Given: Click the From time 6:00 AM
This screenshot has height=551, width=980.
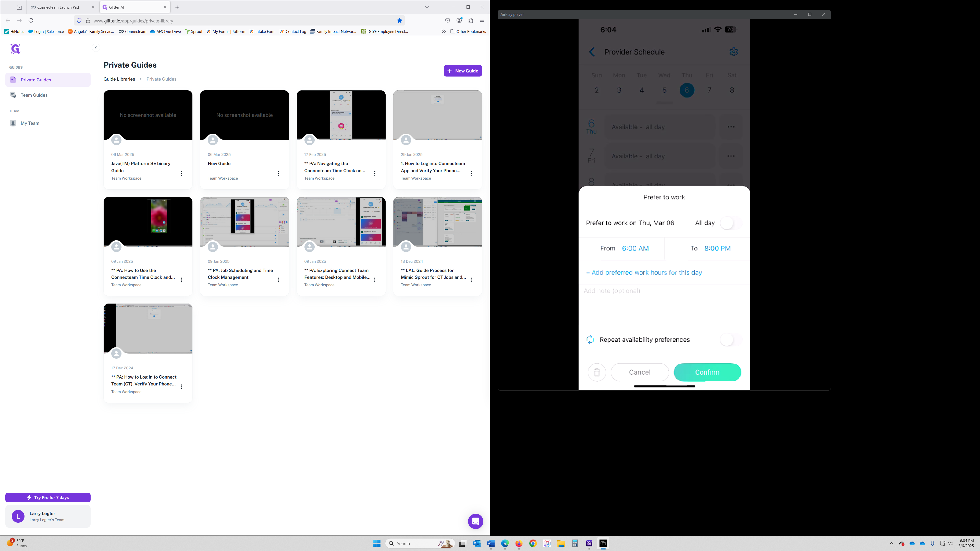Looking at the screenshot, I should click(635, 248).
